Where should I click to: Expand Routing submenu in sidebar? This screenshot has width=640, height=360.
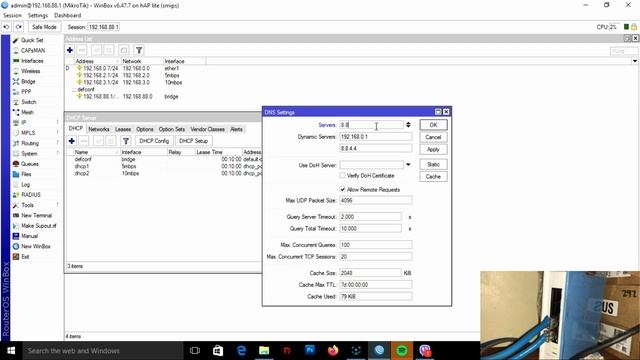click(x=58, y=143)
